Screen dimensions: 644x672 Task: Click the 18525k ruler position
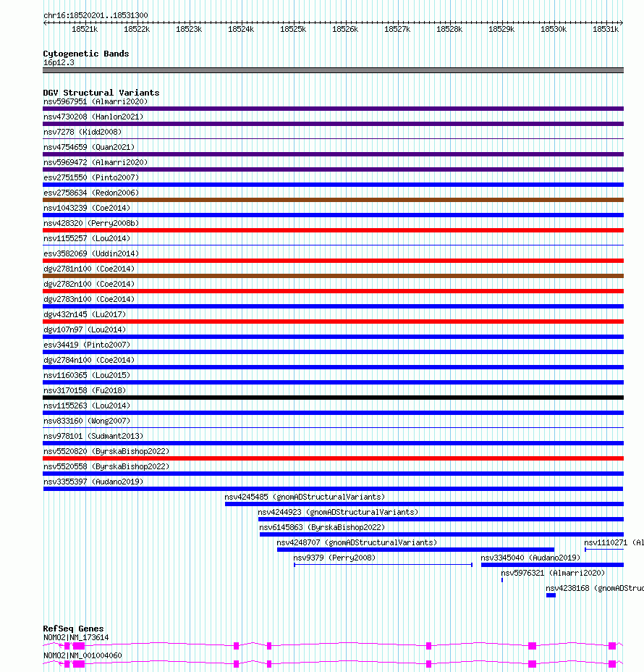pos(293,29)
